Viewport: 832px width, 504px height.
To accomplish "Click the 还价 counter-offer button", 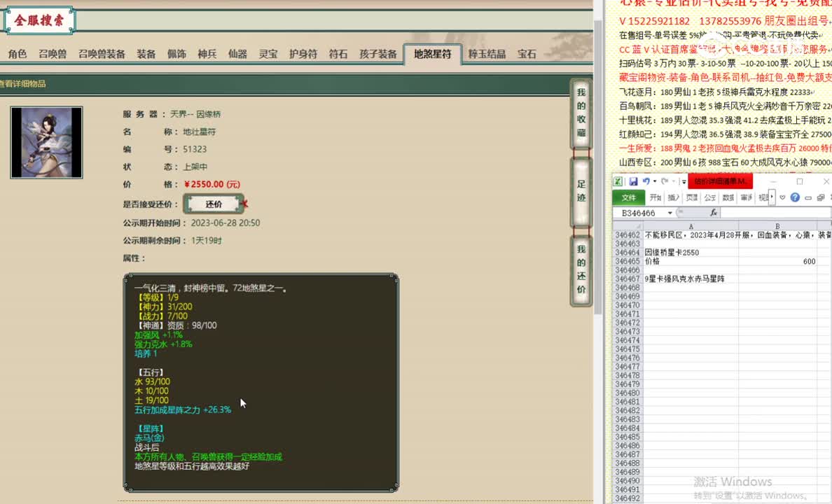I will pos(213,204).
